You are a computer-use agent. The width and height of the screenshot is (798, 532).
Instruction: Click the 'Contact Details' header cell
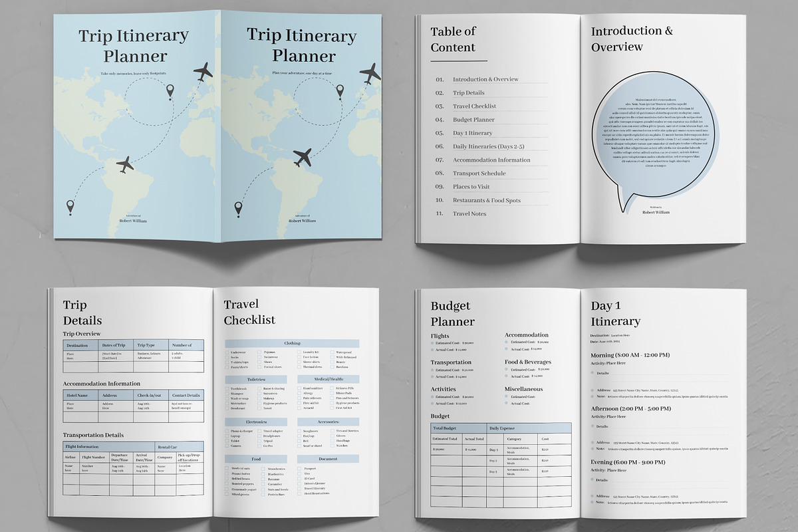tap(186, 395)
